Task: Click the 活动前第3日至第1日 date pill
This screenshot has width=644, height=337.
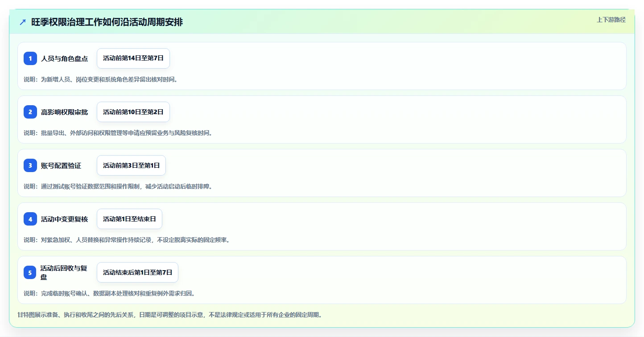Action: pos(131,165)
